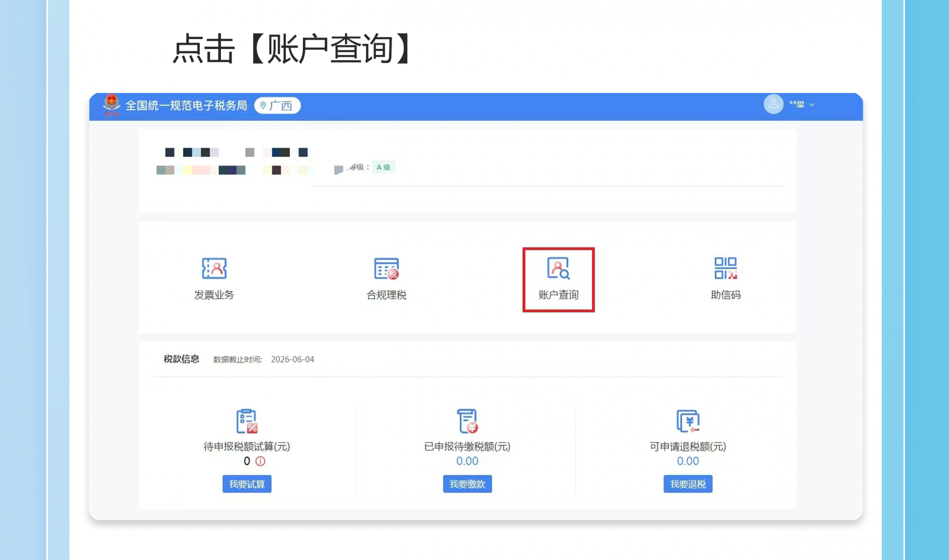Viewport: 949px width, 560px height.
Task: Click the user avatar icon
Action: point(773,104)
